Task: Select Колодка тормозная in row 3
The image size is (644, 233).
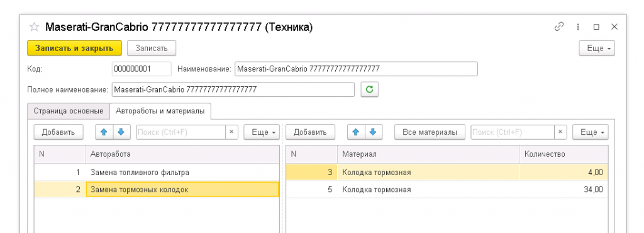Action: point(428,173)
